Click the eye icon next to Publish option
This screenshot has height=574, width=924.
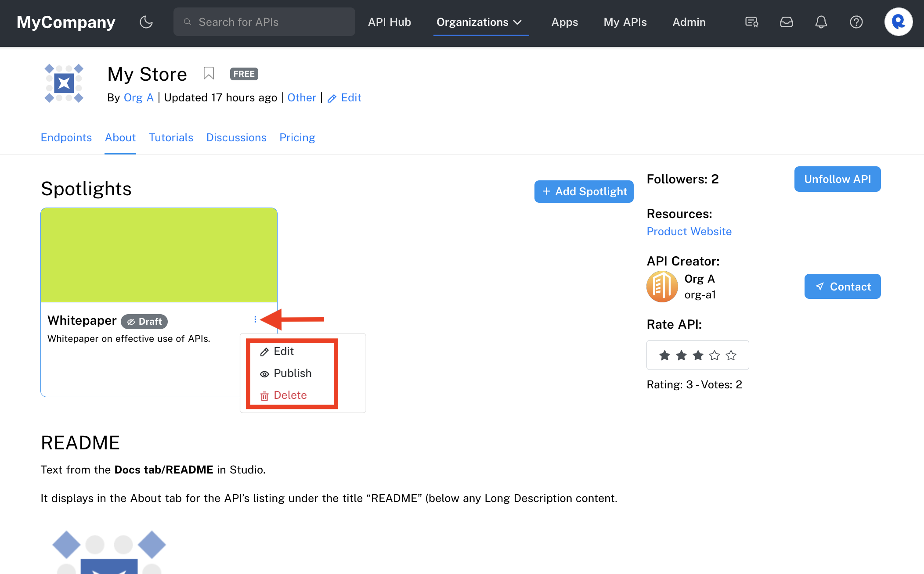tap(264, 373)
